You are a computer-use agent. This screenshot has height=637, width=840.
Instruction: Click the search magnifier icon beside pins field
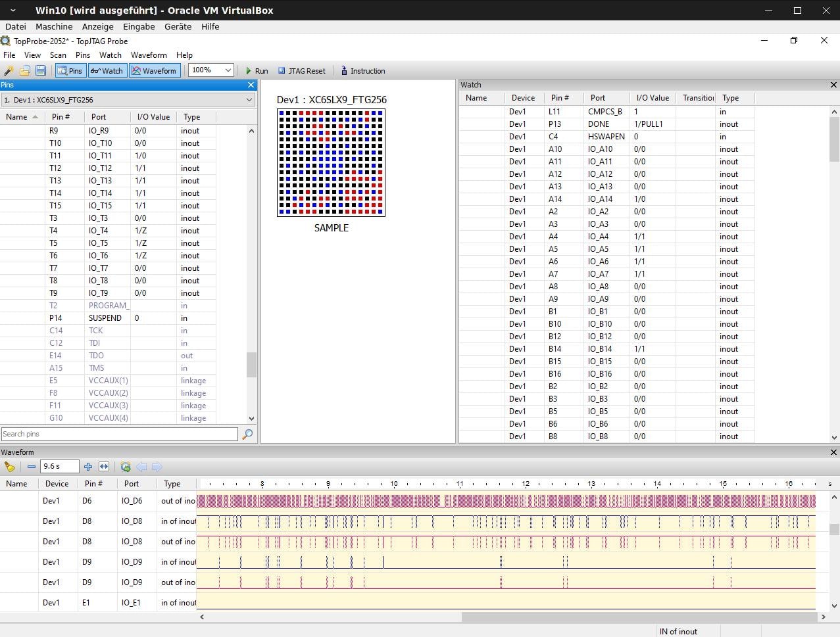point(247,434)
